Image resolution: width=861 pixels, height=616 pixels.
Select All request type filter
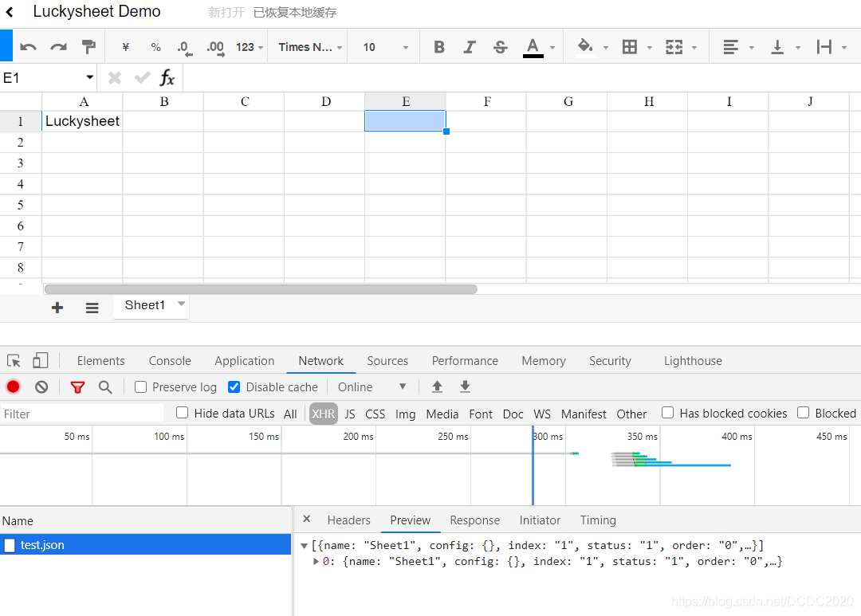point(290,414)
